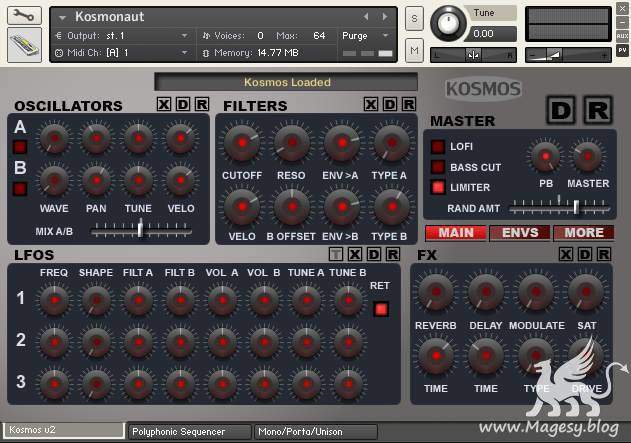Click the Oscillators X button
Image resolution: width=631 pixels, height=443 pixels.
point(163,104)
